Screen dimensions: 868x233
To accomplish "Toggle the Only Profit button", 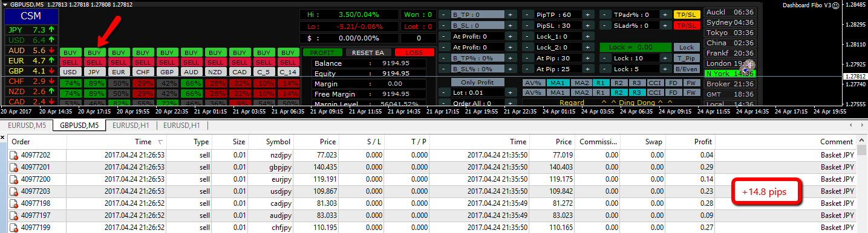I will [478, 81].
